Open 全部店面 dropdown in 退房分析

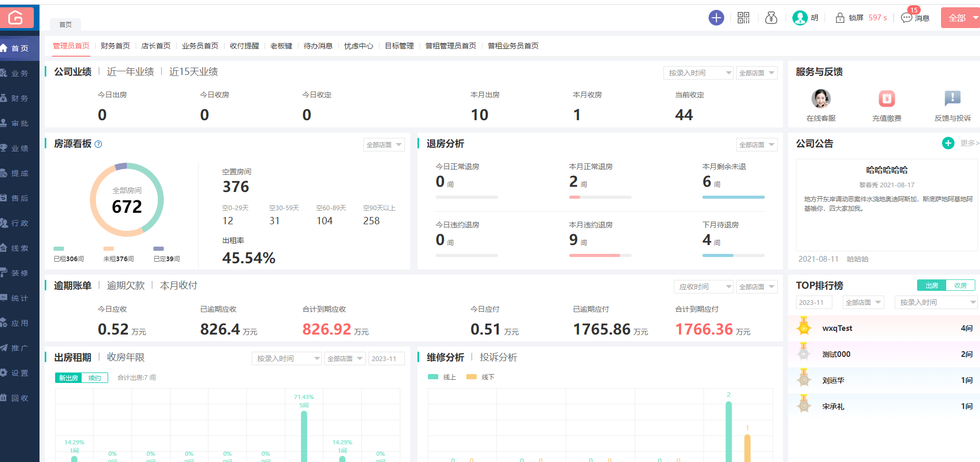(x=757, y=145)
